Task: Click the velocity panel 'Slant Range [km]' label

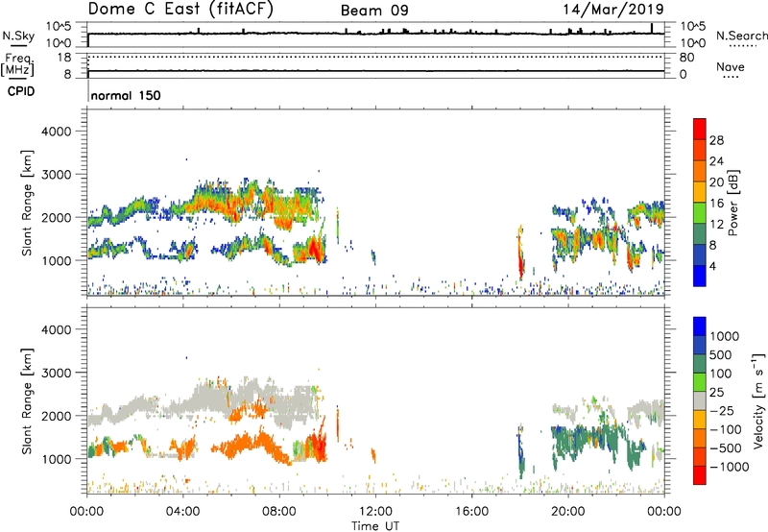Action: (27, 400)
